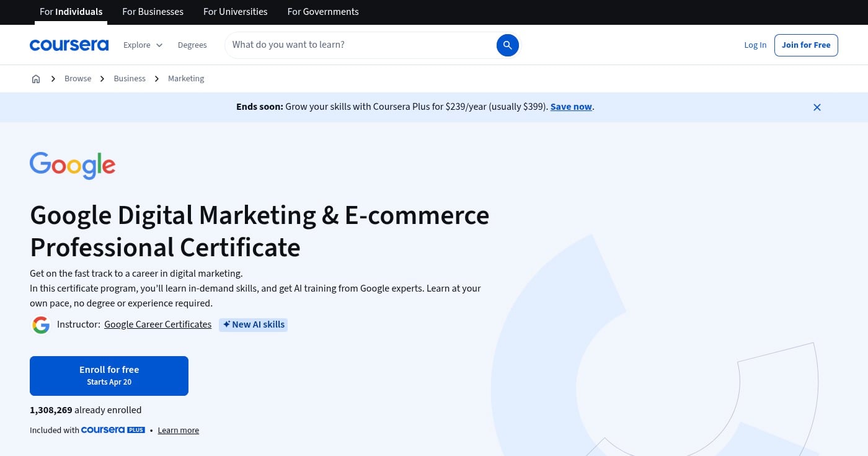Click the Coursera Plus logo badge
Screen dimensions: 868x456
(x=113, y=430)
